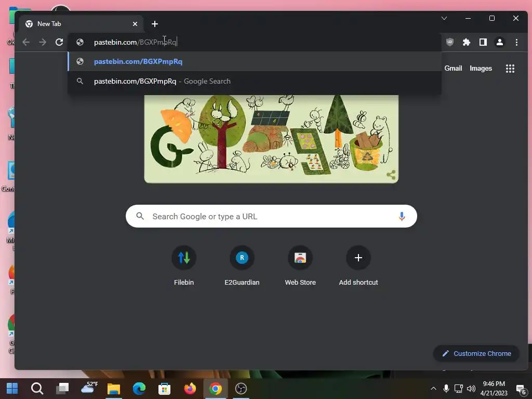Open the volume speaker tray icon
The image size is (532, 399).
click(x=471, y=389)
